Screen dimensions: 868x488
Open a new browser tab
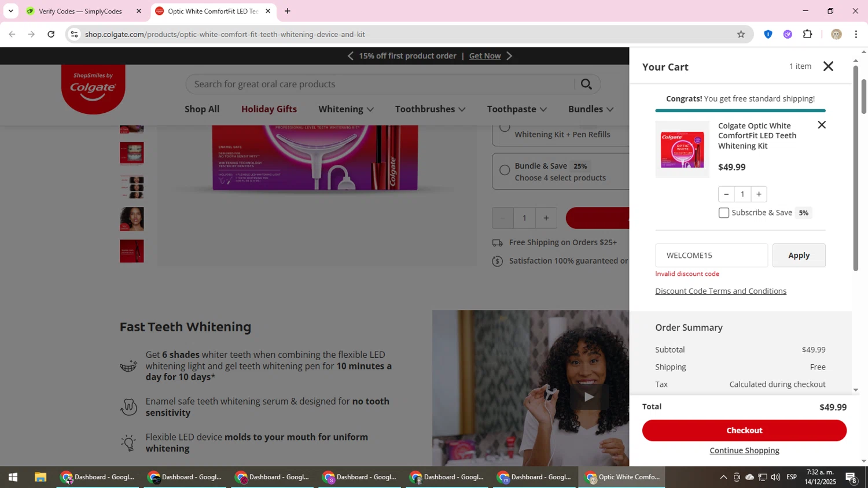pyautogui.click(x=288, y=11)
